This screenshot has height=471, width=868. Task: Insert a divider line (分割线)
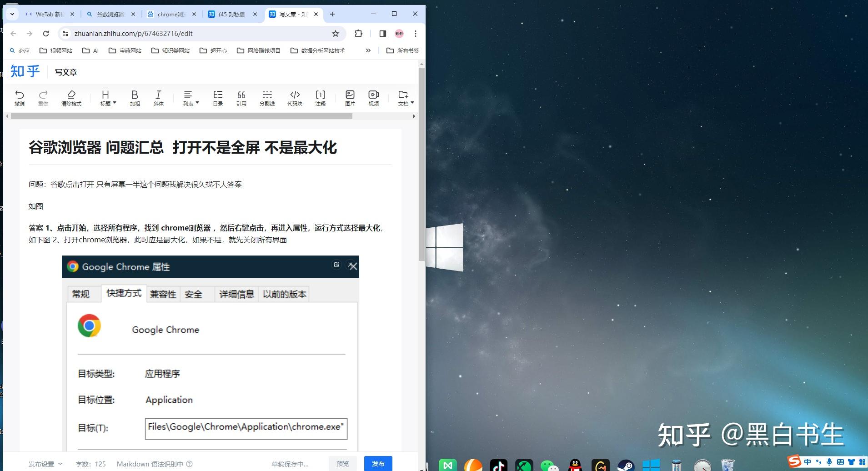coord(267,98)
